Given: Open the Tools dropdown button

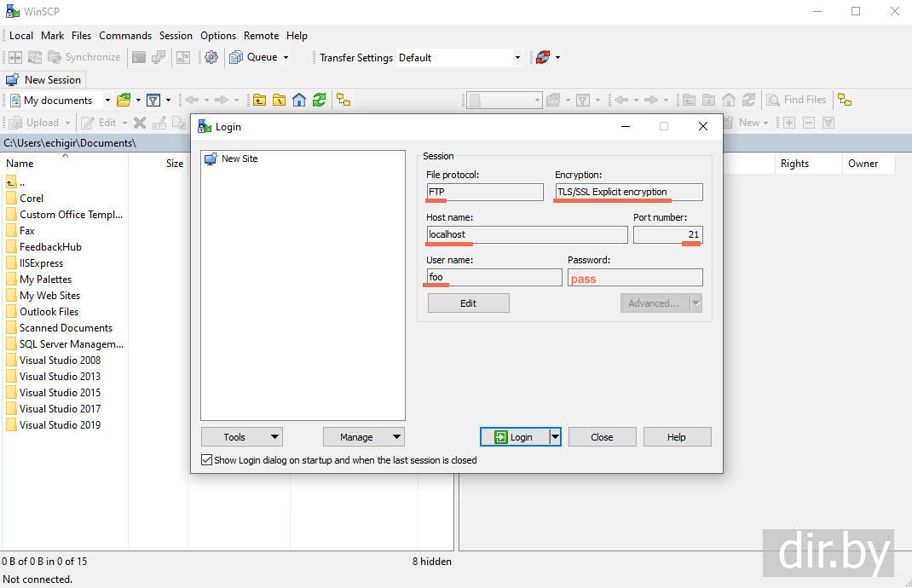Looking at the screenshot, I should [241, 437].
